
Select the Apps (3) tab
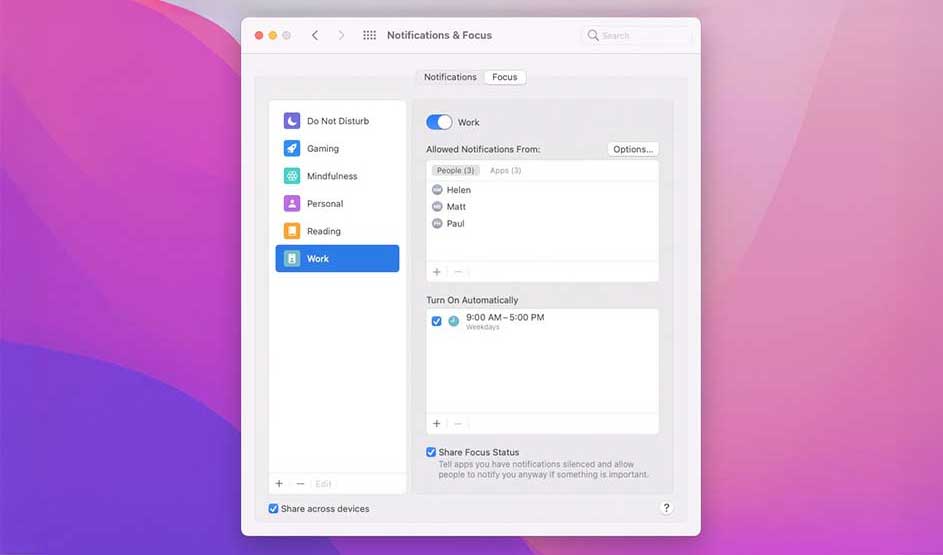pyautogui.click(x=505, y=171)
